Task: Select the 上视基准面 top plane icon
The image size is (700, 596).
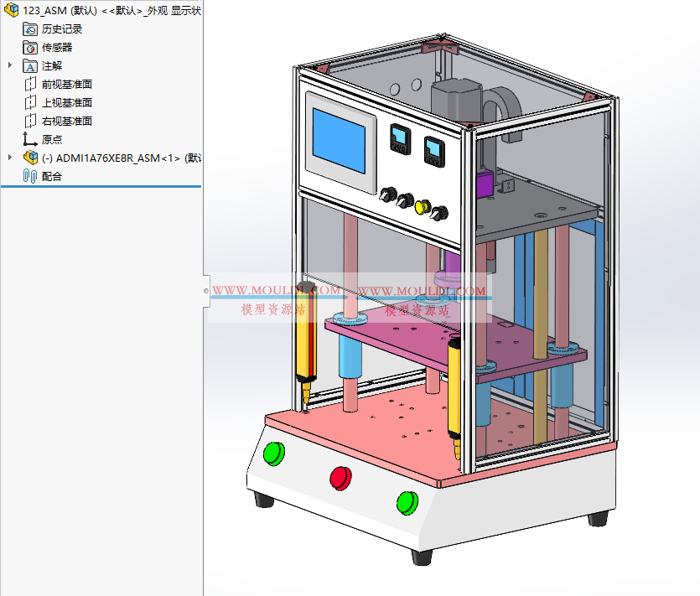Action: click(x=30, y=102)
